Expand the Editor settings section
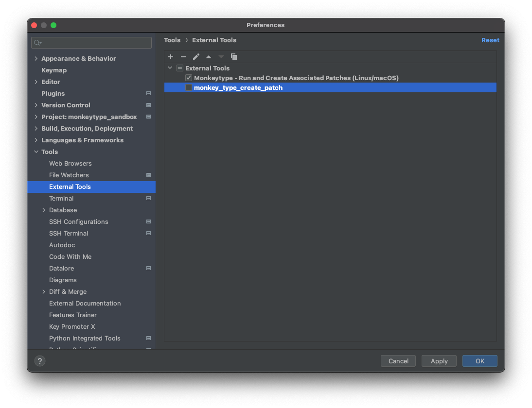 [36, 82]
